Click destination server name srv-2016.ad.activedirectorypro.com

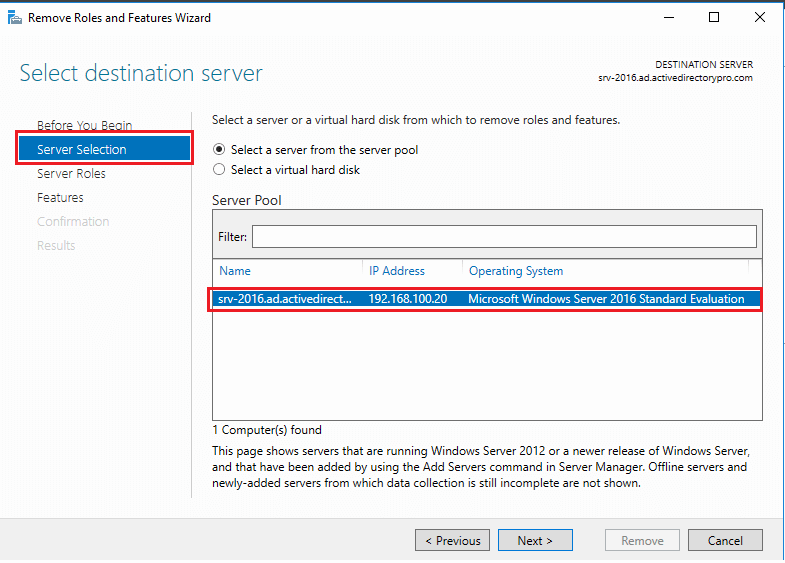(675, 78)
